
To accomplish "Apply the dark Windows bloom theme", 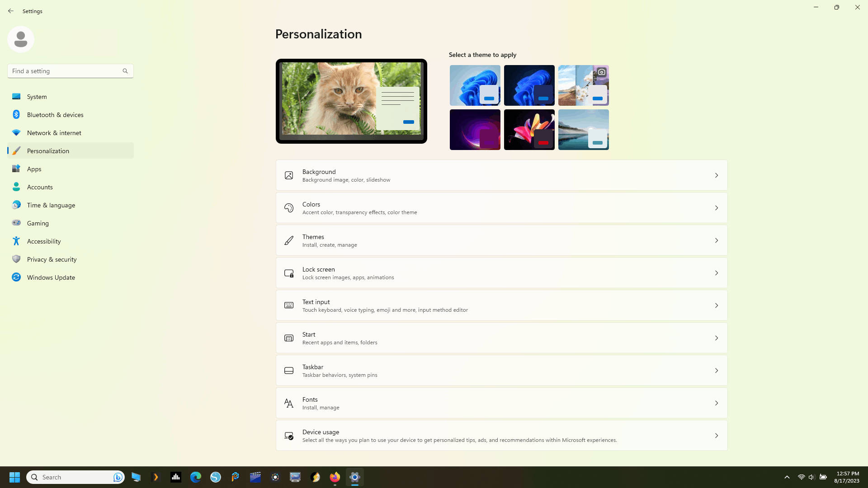I will click(x=529, y=85).
